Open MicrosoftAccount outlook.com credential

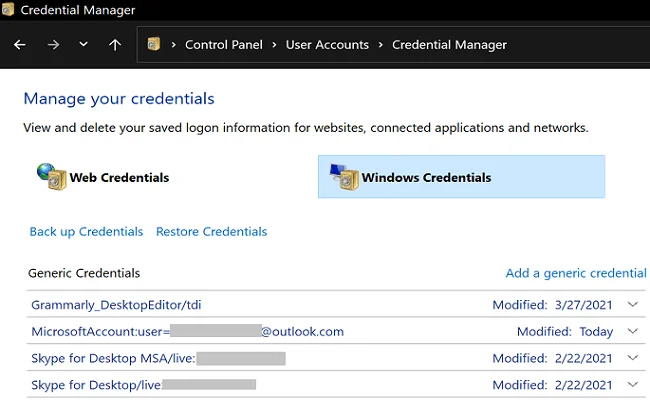pyautogui.click(x=187, y=331)
